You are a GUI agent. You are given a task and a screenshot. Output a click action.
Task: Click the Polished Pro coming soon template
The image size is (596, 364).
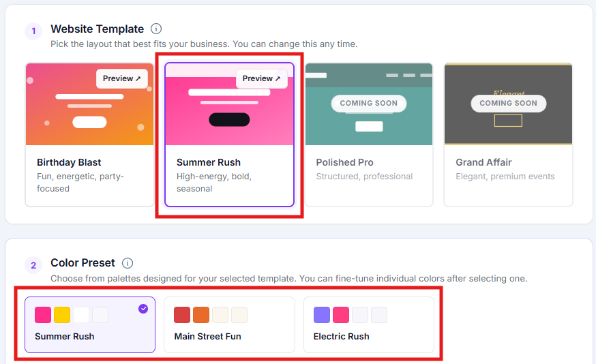(369, 135)
